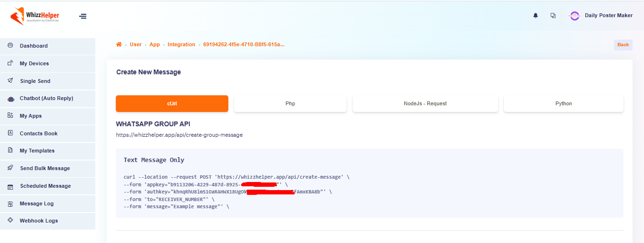
Task: Click the User breadcrumb link
Action: pos(136,44)
